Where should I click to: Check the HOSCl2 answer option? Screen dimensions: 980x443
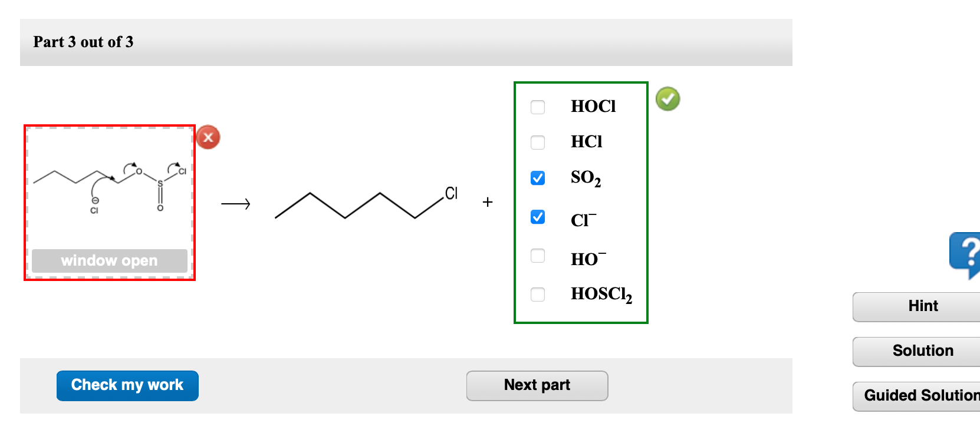(x=537, y=294)
